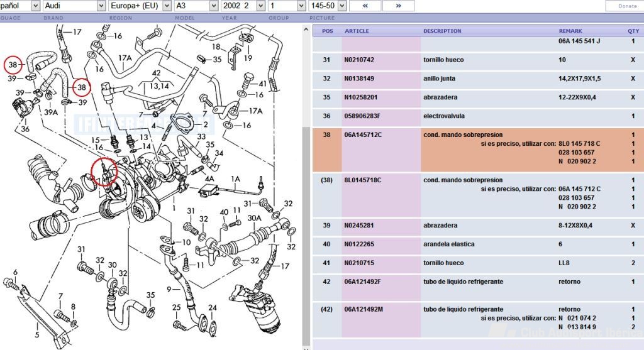Click 'electrovalvula' description
The height and width of the screenshot is (350, 644).
[x=444, y=116]
